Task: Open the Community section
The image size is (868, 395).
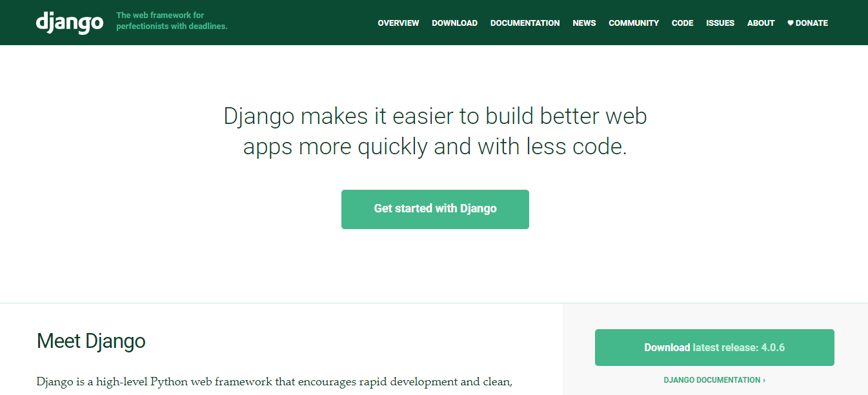Action: coord(634,23)
